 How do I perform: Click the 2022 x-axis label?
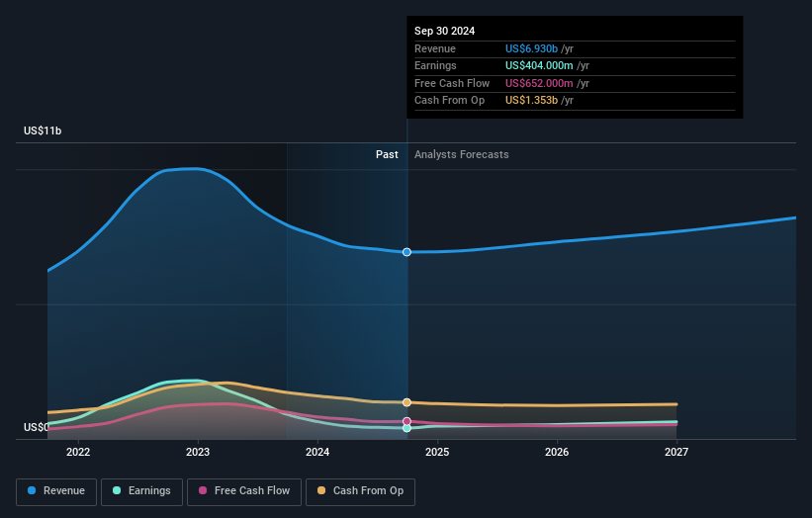[x=78, y=452]
